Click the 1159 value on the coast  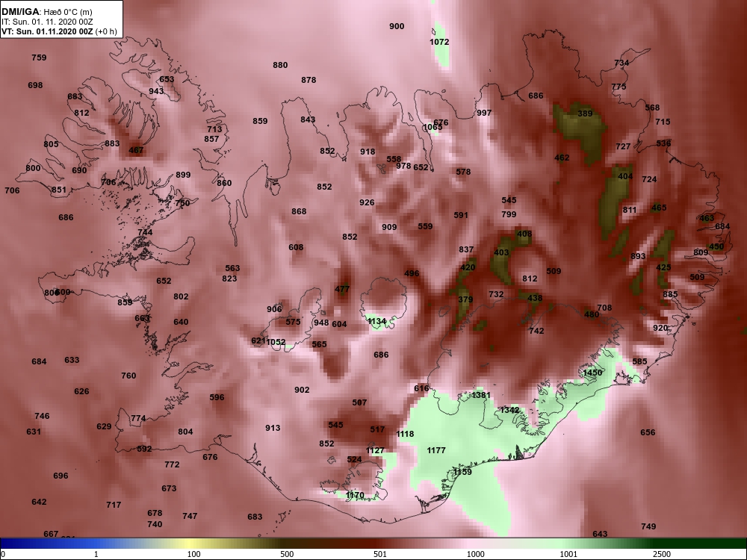[462, 472]
